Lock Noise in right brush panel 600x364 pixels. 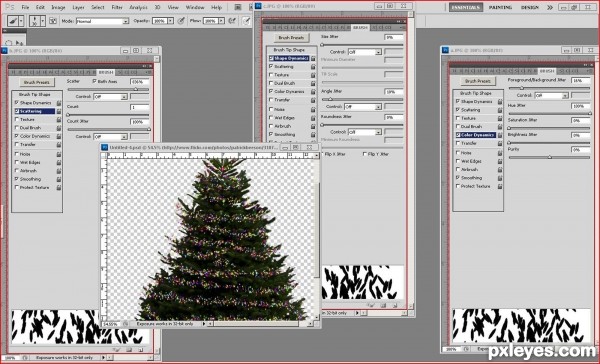(500, 153)
